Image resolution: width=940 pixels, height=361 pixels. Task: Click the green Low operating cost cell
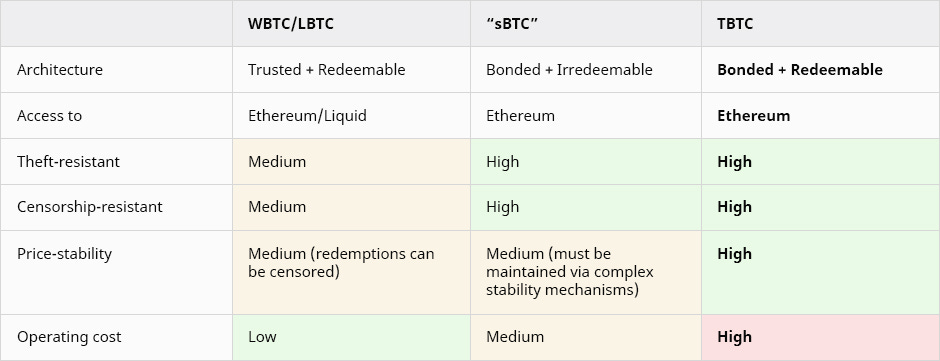coord(351,337)
